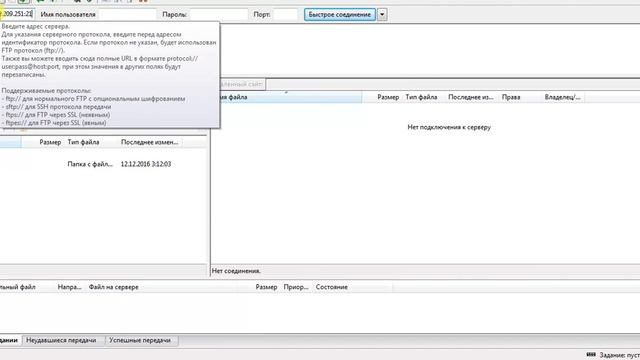Sort the remote list by Последнее изменение
640x360 pixels.
point(471,97)
